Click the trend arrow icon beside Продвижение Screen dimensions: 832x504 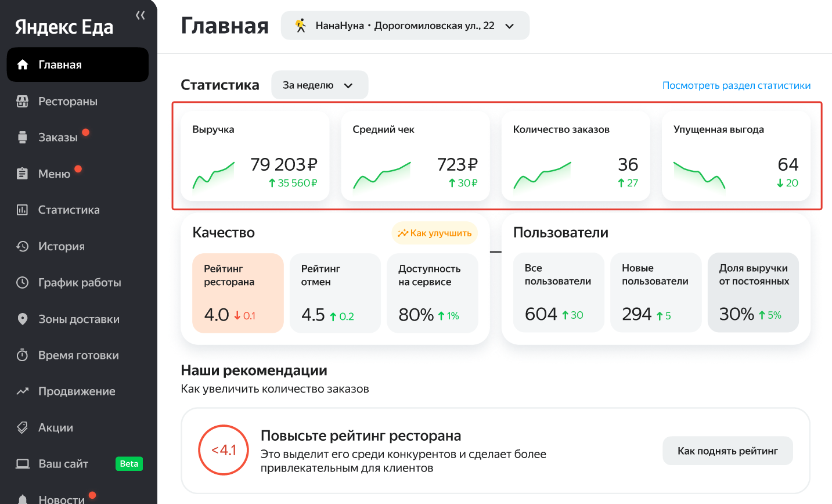click(x=22, y=391)
